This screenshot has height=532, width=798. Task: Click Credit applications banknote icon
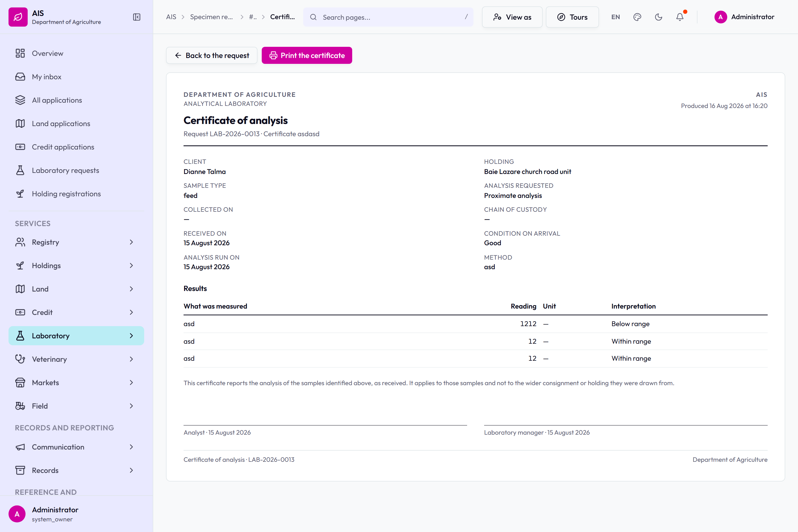[20, 147]
